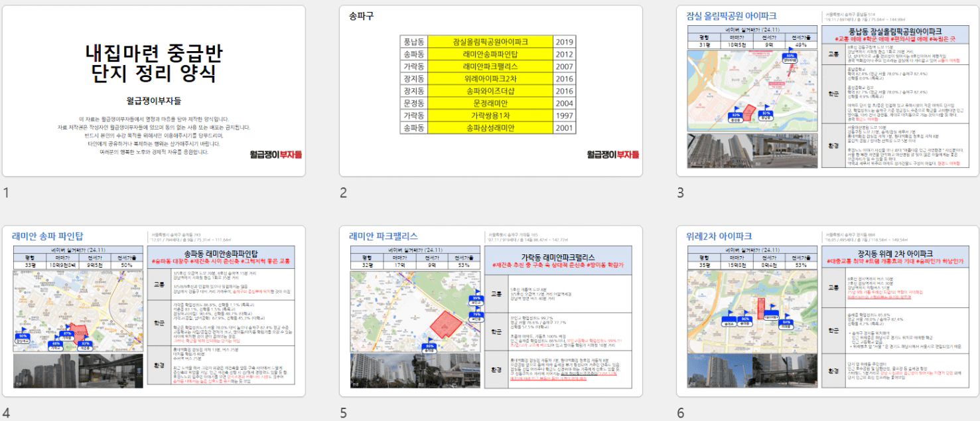Image resolution: width=980 pixels, height=421 pixels.
Task: Click the 1997 year cell
Action: point(565,116)
